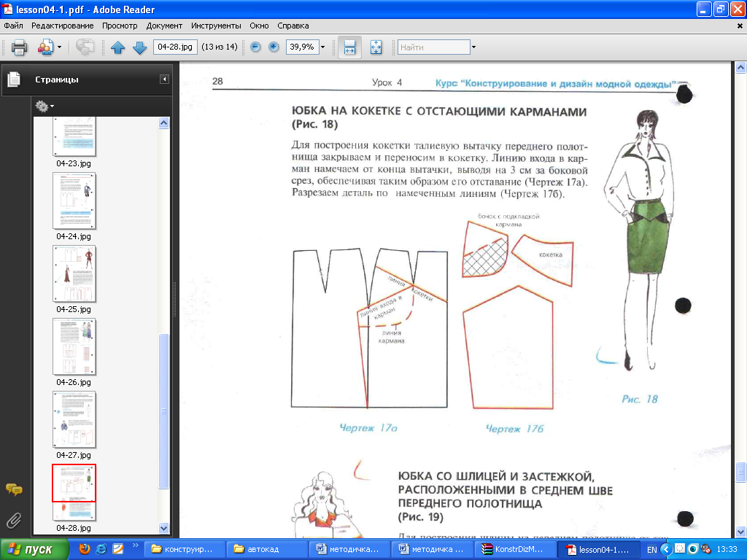Click the zoom value field 39,9%
Screen dimensions: 747x560
(302, 47)
